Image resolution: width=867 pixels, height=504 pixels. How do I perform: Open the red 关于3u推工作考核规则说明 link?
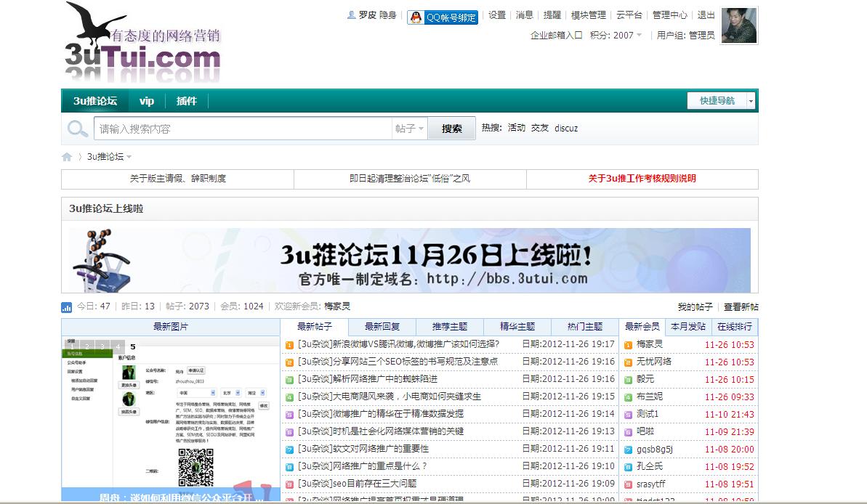point(642,179)
